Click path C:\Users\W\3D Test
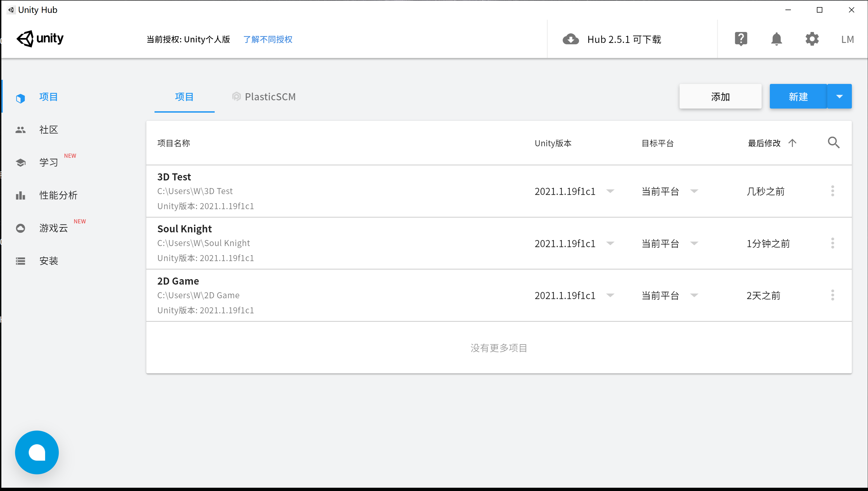 pos(195,191)
